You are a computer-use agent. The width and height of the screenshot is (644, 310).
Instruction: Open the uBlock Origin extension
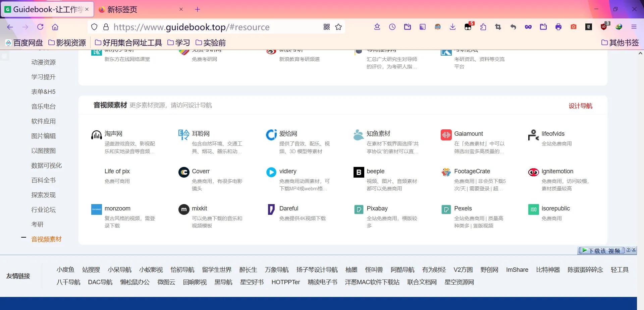coord(604,27)
